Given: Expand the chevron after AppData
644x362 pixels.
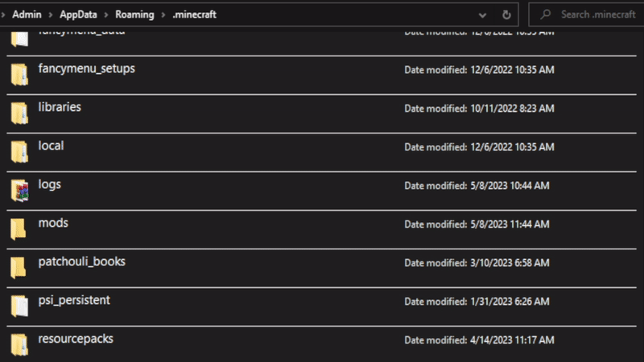Looking at the screenshot, I should point(106,14).
